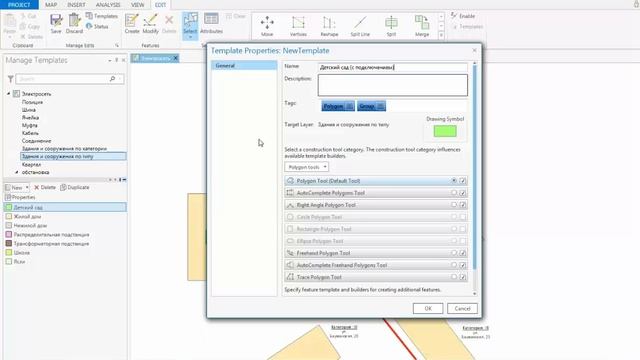Switch to the VIEW ribbon tab
640x360 pixels.
point(138,5)
